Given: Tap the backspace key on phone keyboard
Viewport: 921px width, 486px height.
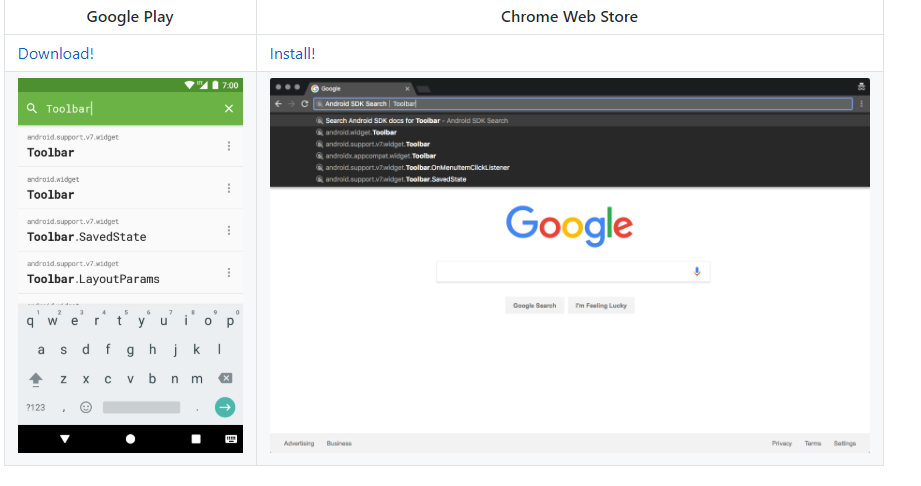Looking at the screenshot, I should pos(225,378).
